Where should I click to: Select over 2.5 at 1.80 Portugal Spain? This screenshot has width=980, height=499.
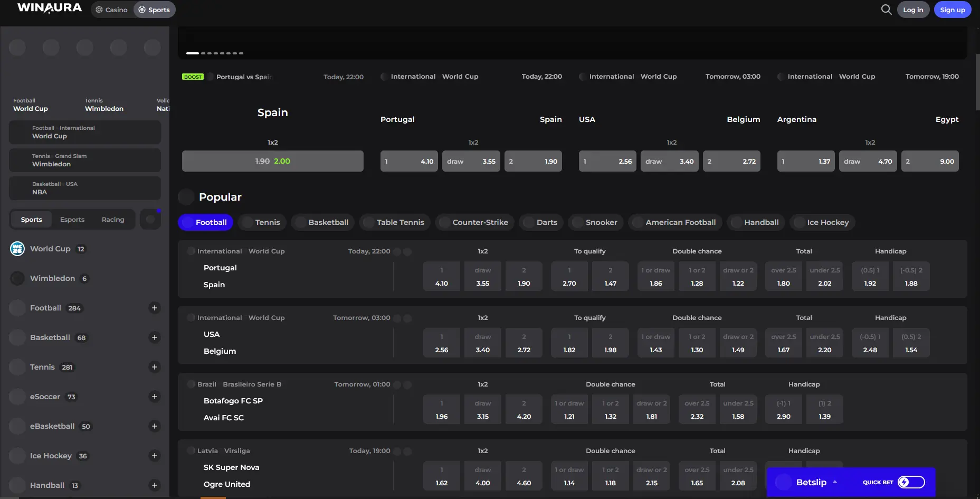(784, 276)
